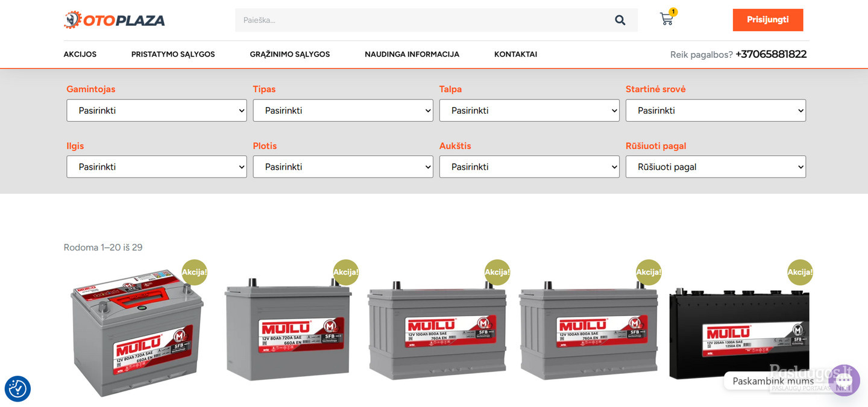The width and height of the screenshot is (868, 407).
Task: Open the second Mutlu 80Ah front-view battery
Action: (288, 330)
